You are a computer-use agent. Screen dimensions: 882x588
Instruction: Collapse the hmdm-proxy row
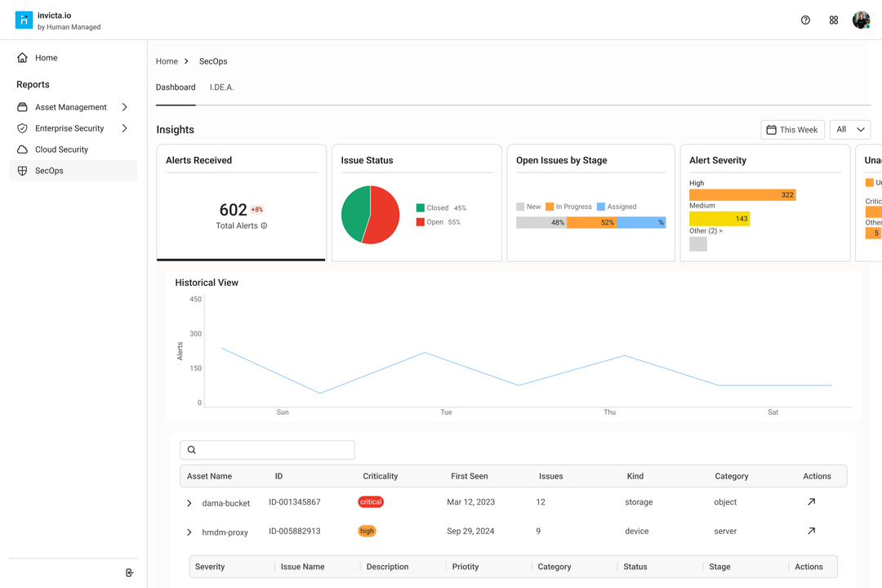[x=189, y=532]
